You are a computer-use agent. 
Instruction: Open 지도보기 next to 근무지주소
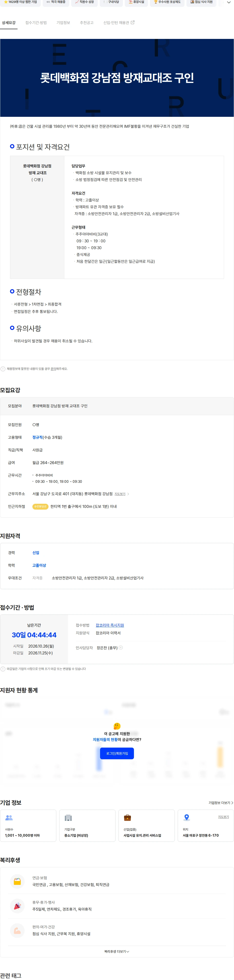120,494
